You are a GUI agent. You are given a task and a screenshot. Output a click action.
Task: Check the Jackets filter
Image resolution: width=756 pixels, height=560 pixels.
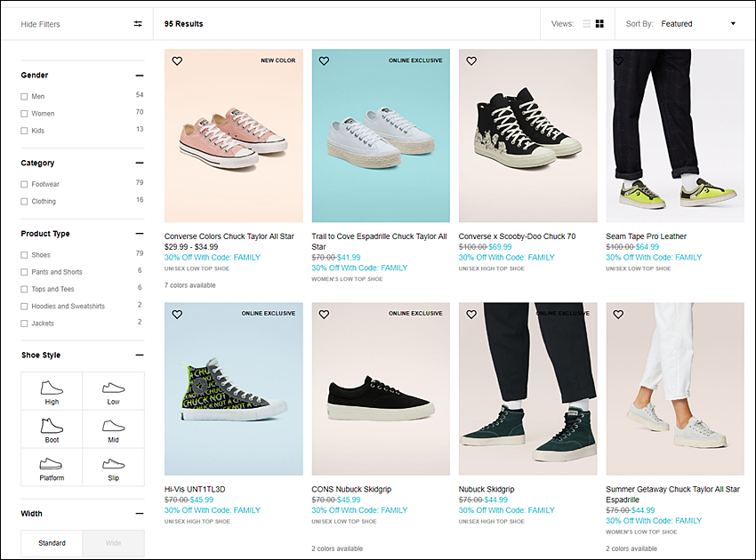pos(24,324)
